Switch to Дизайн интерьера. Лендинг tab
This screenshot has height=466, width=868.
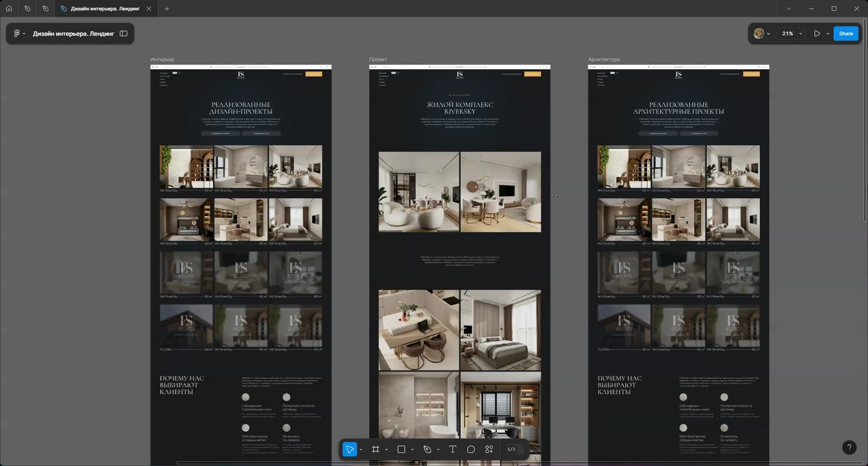[x=106, y=8]
